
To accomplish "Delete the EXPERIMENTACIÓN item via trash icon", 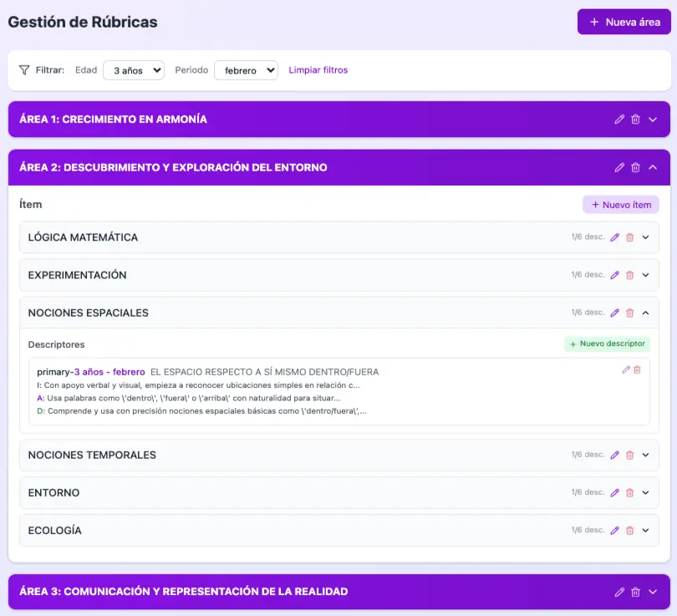I will (x=630, y=274).
